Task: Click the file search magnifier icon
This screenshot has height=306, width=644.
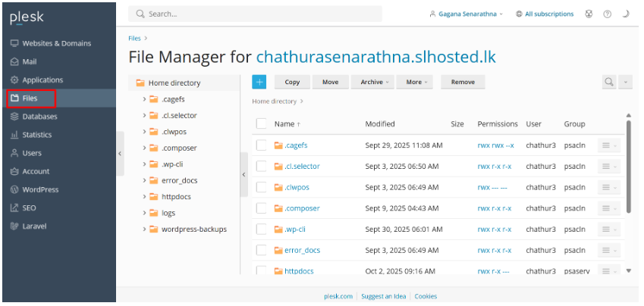Action: coord(608,82)
